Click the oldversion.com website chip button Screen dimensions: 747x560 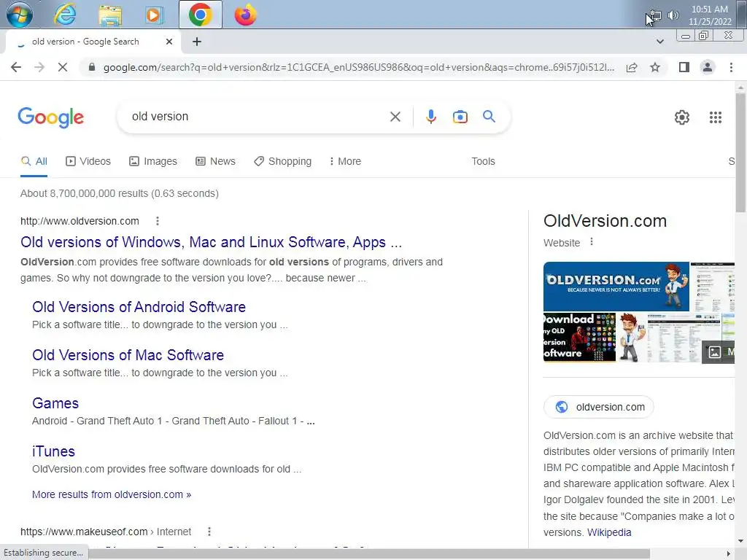[598, 407]
